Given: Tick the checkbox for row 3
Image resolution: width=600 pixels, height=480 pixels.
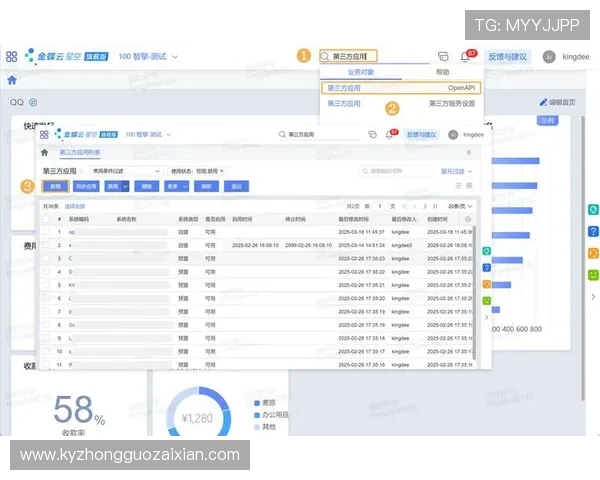Looking at the screenshot, I should [46, 258].
